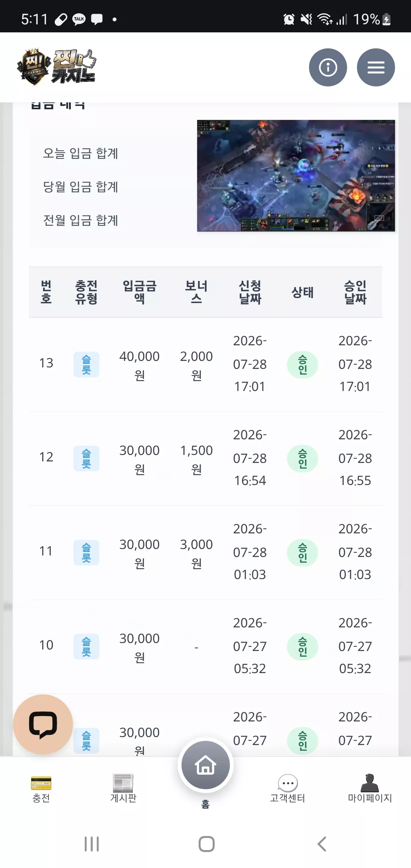
Task: Click the 상태 column header
Action: 303,292
